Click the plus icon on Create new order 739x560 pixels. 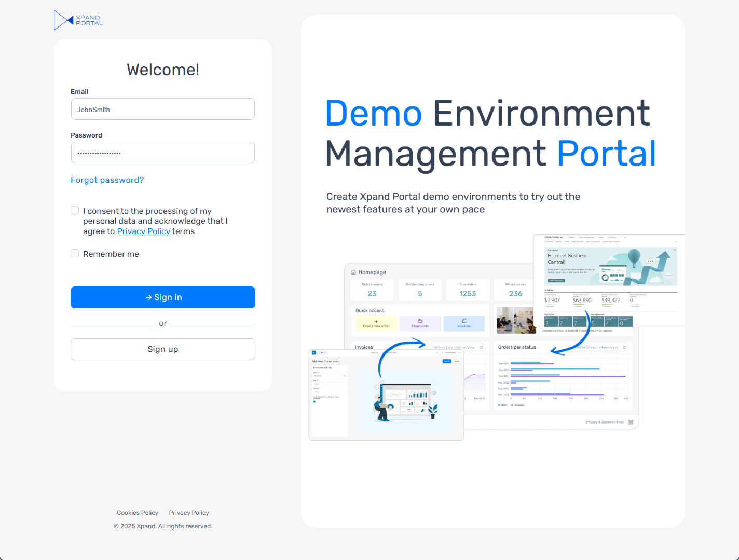[376, 321]
